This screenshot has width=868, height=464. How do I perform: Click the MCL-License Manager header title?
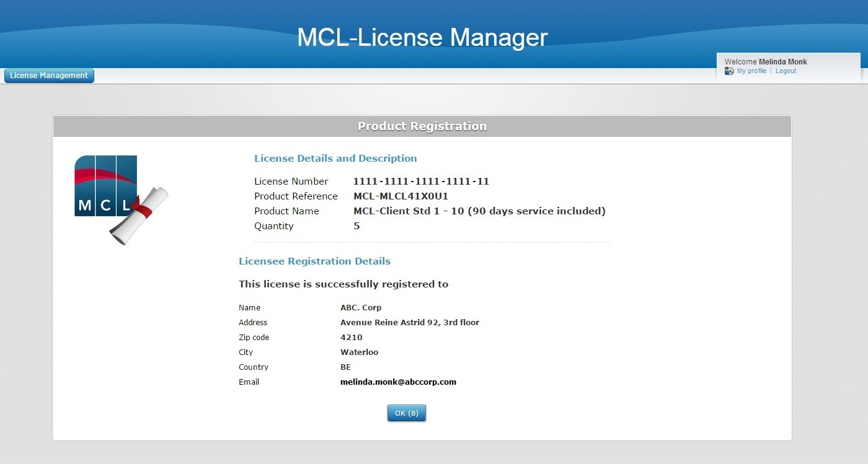422,37
